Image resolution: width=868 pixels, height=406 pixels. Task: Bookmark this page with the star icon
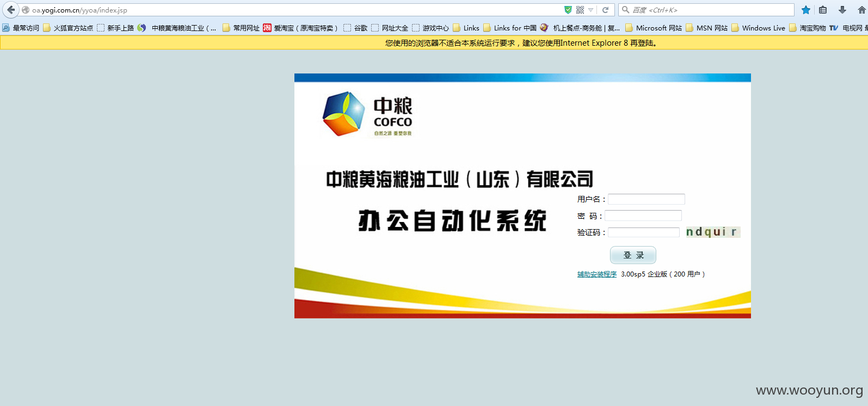tap(806, 10)
